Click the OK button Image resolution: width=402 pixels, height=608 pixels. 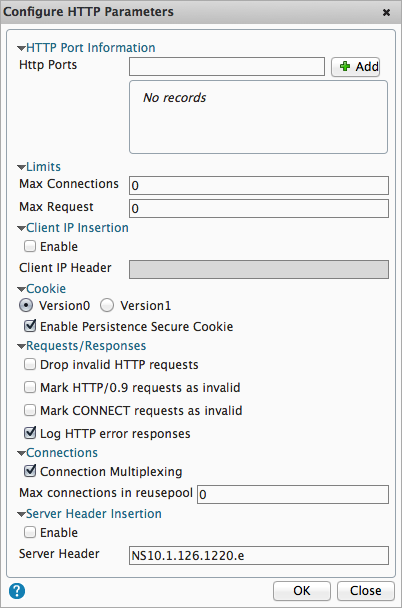tap(302, 591)
